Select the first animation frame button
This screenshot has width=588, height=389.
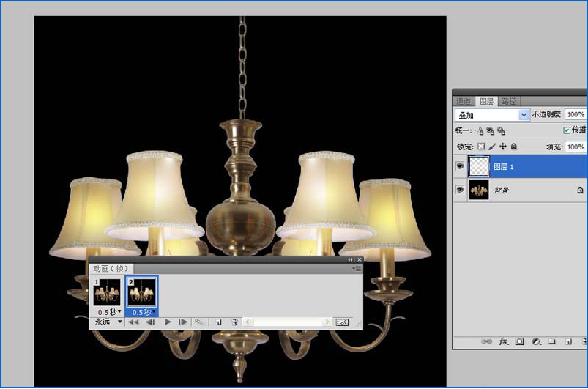[133, 322]
